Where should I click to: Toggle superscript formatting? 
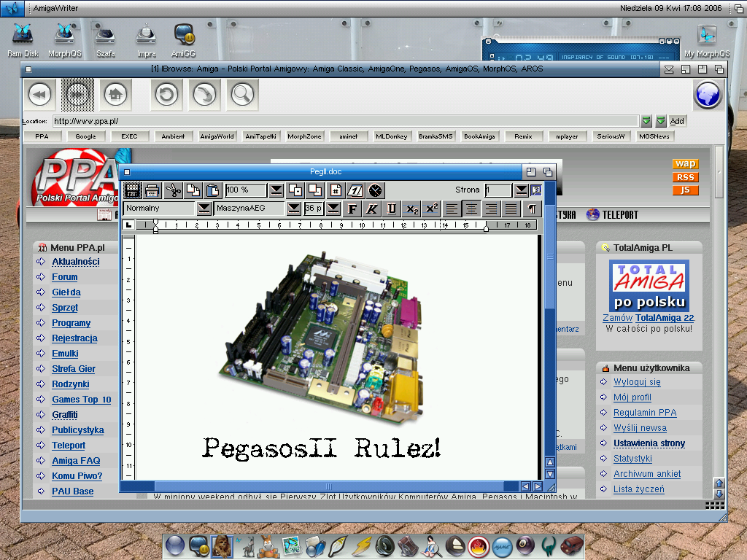[x=431, y=209]
